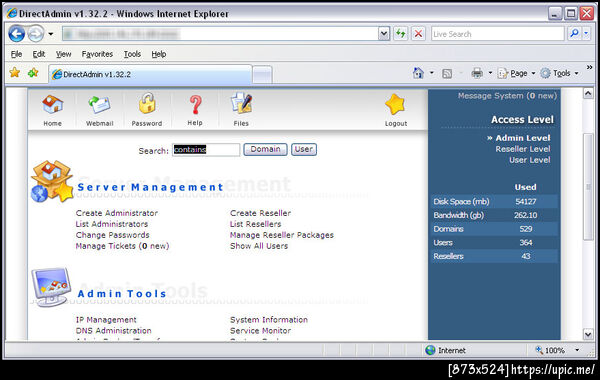Open the Edit menu
The height and width of the screenshot is (380, 600).
coord(39,54)
